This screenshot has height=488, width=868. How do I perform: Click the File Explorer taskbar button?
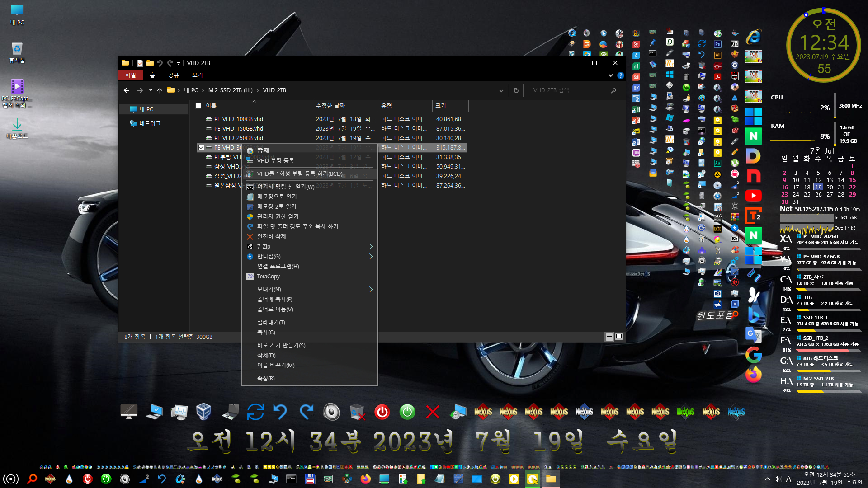551,479
